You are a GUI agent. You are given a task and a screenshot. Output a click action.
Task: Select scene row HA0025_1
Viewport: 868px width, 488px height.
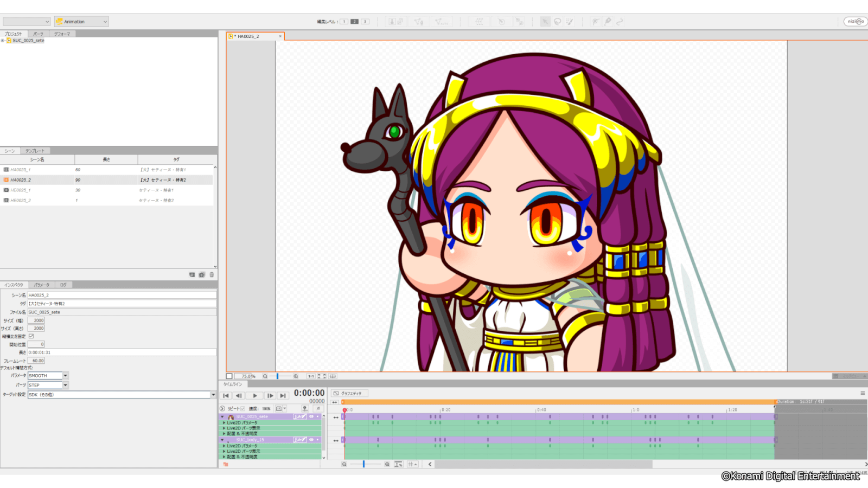(106, 170)
